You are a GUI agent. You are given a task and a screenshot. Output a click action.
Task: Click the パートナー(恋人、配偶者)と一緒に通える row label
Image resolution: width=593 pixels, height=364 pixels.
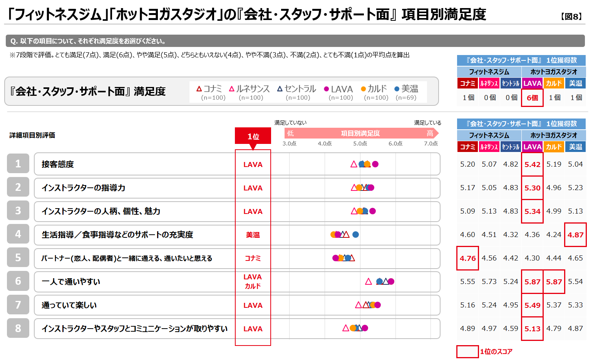coord(127,258)
